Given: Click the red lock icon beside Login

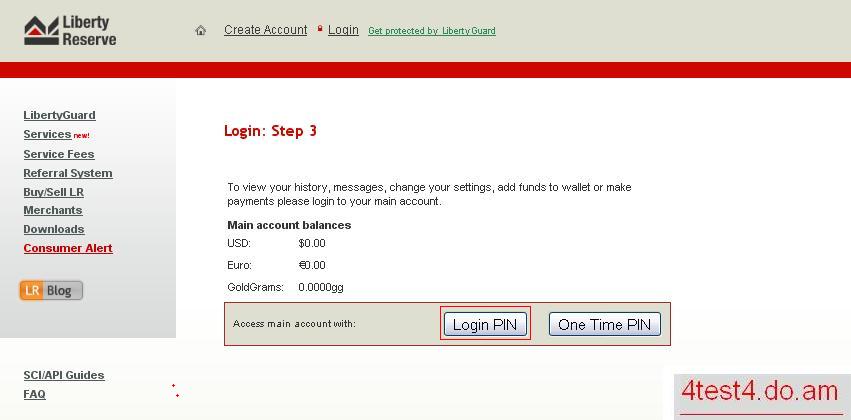Looking at the screenshot, I should point(320,28).
